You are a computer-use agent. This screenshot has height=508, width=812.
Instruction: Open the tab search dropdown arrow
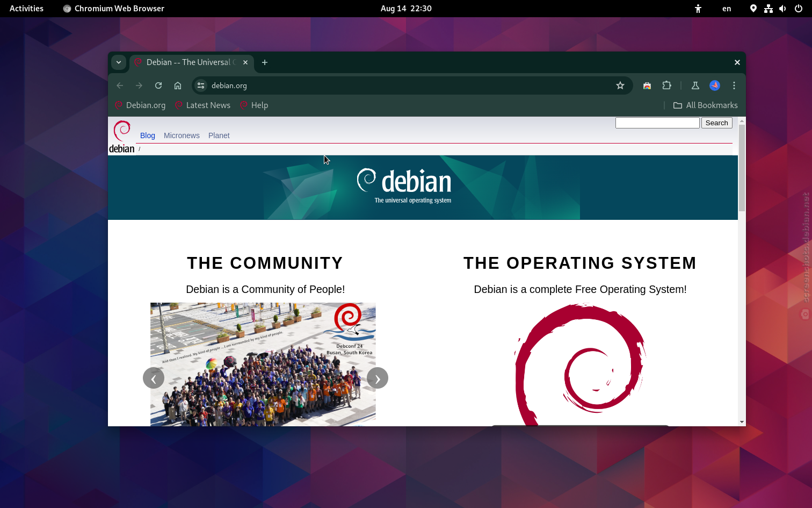pos(119,62)
